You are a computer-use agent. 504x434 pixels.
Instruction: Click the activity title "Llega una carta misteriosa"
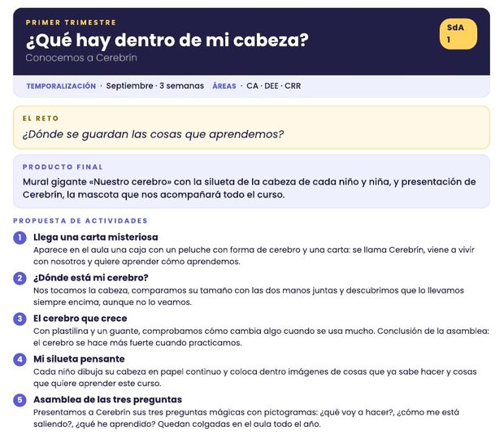coord(96,237)
